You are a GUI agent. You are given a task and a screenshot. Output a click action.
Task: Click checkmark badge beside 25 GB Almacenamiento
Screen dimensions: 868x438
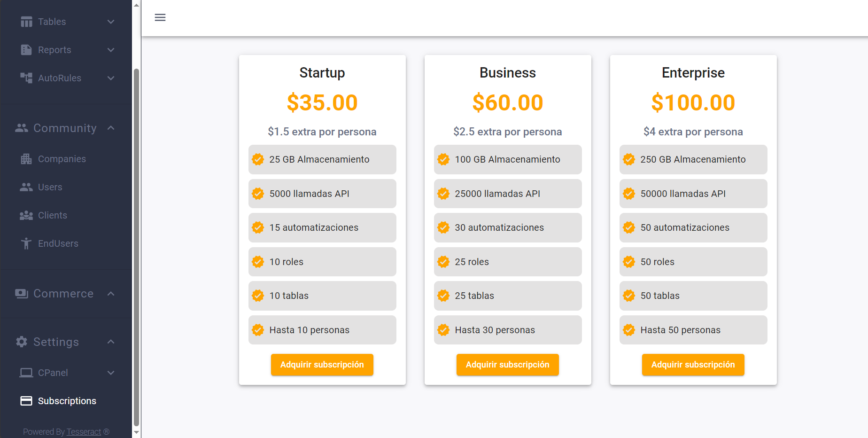tap(258, 159)
